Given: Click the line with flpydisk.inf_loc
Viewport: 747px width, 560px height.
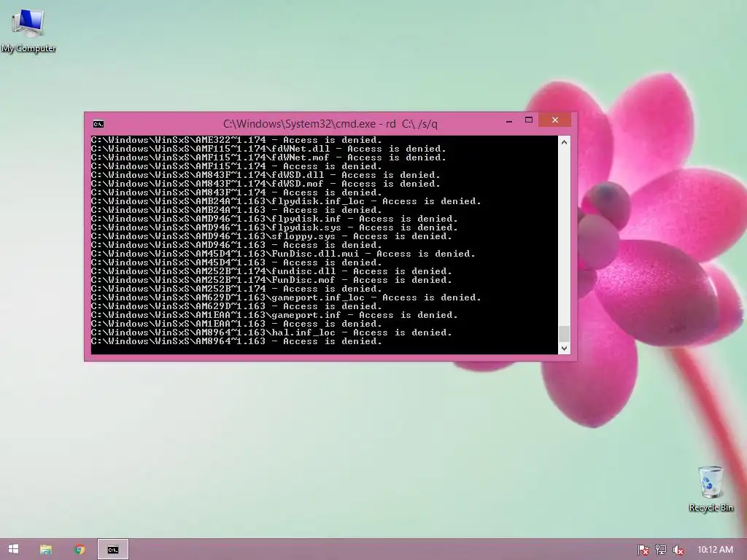Looking at the screenshot, I should (x=286, y=201).
